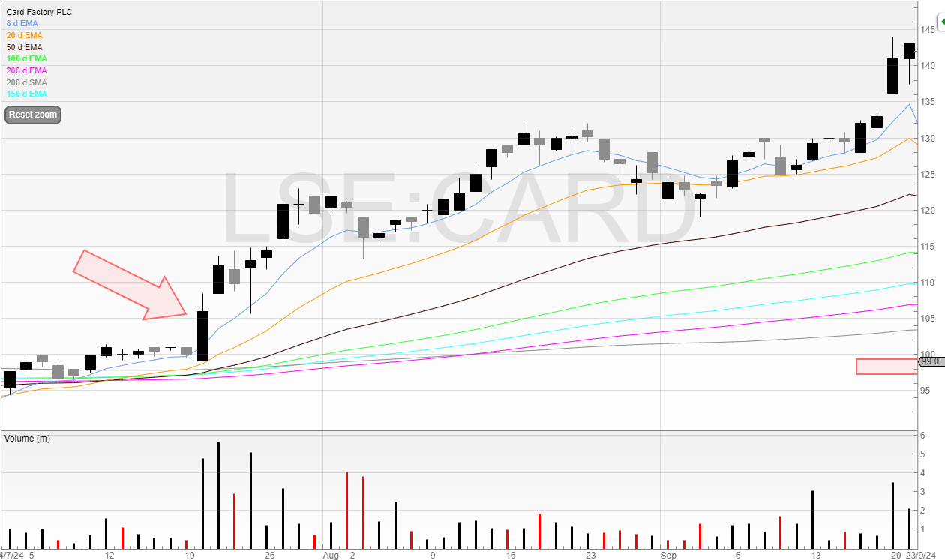Toggle the 200 d EMA legend entry
Viewport: 945px width, 560px height.
point(26,70)
